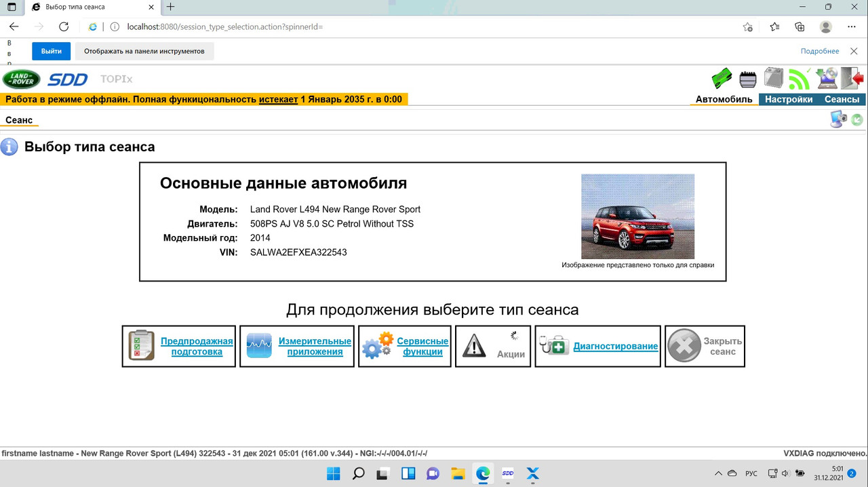Viewport: 868px width, 487px height.
Task: Click the SDD logo
Action: tap(68, 79)
